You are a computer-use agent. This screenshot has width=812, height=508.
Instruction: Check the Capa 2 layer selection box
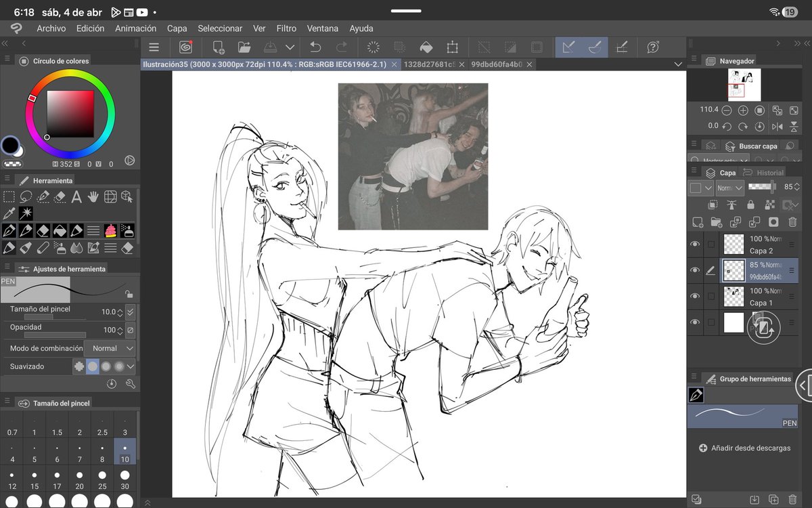tap(710, 244)
